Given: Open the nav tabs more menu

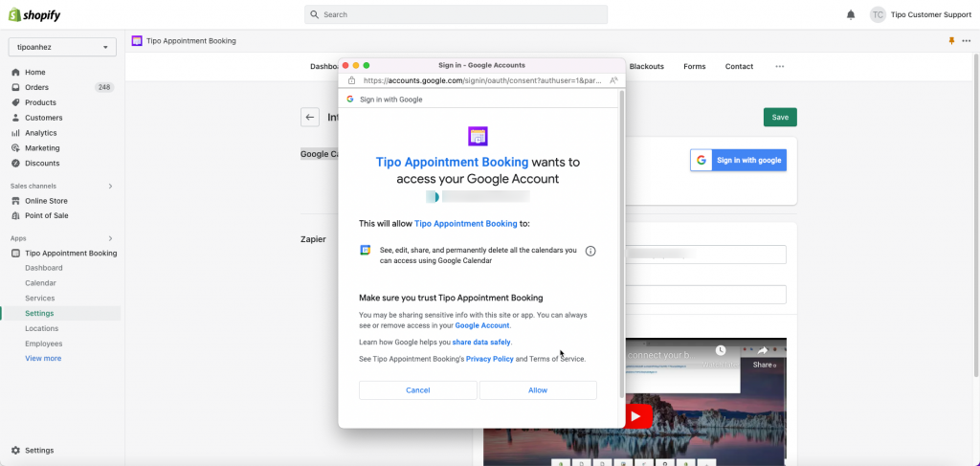Looking at the screenshot, I should [779, 66].
